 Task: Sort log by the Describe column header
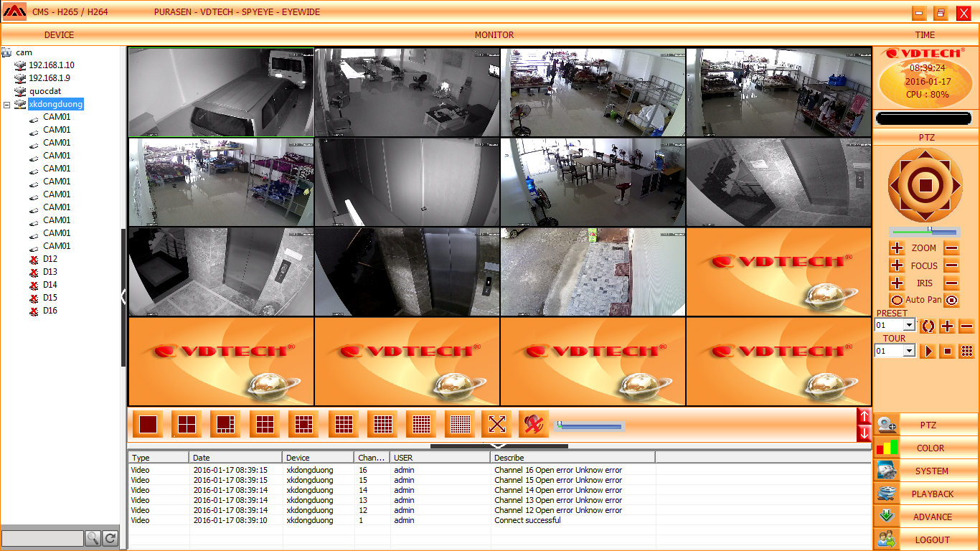point(573,457)
